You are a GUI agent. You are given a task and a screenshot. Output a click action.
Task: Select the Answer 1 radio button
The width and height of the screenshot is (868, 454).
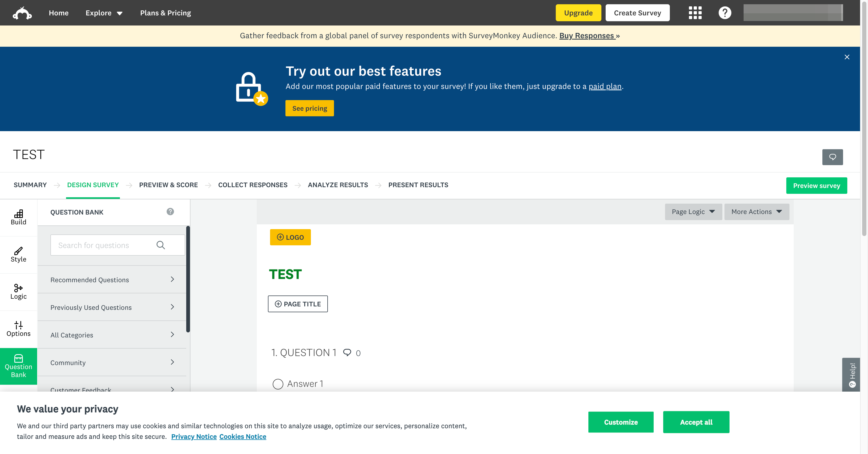point(278,384)
